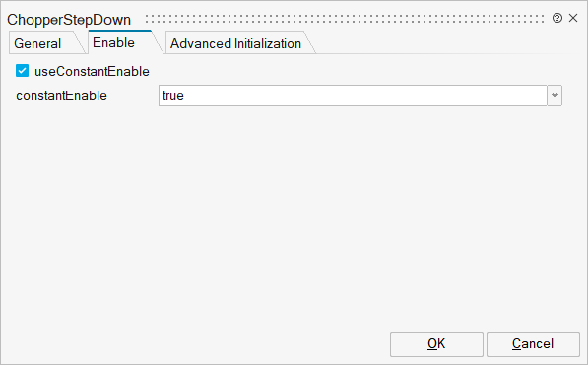Click the constantEnable parameter label
Screen dimensions: 588x365
click(61, 96)
